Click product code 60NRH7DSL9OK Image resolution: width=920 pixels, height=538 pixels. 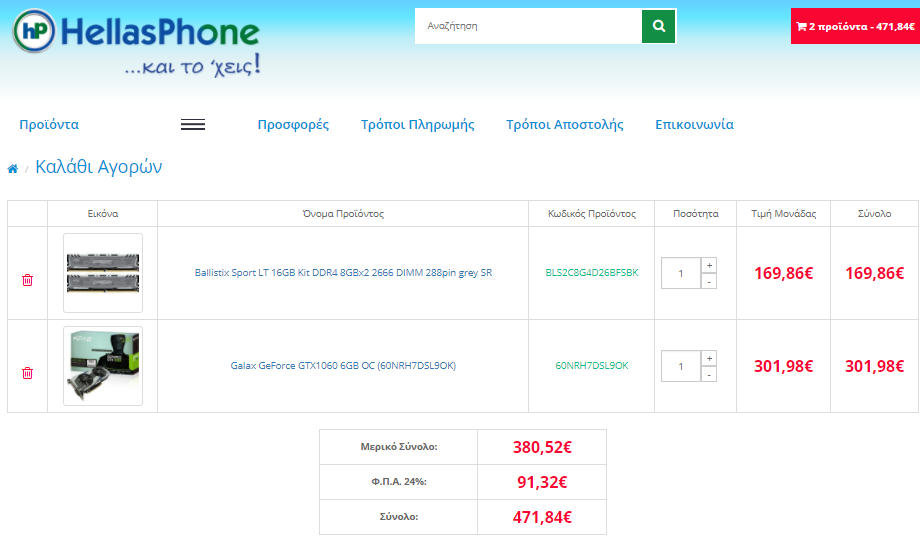pyautogui.click(x=592, y=366)
